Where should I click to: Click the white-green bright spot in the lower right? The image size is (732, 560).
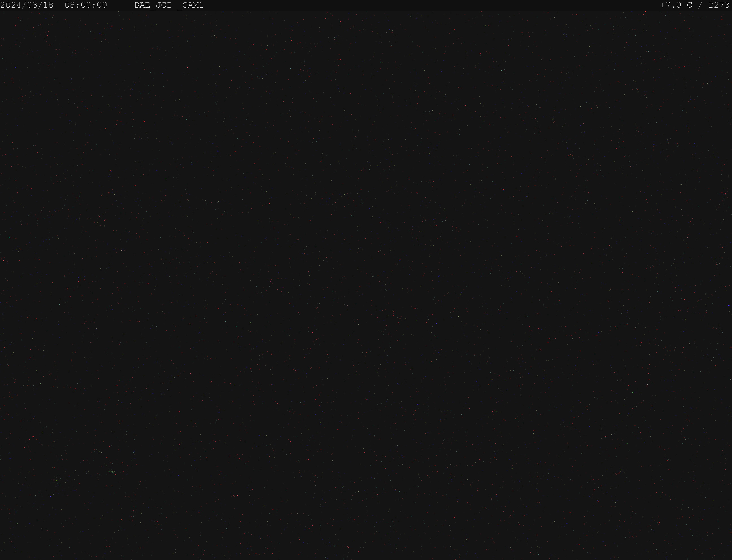pos(627,443)
